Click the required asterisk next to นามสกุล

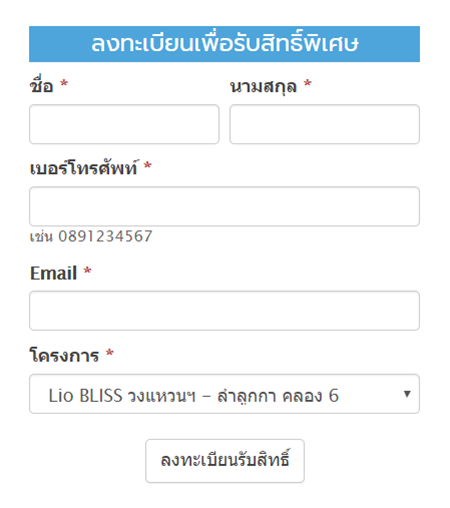click(308, 83)
